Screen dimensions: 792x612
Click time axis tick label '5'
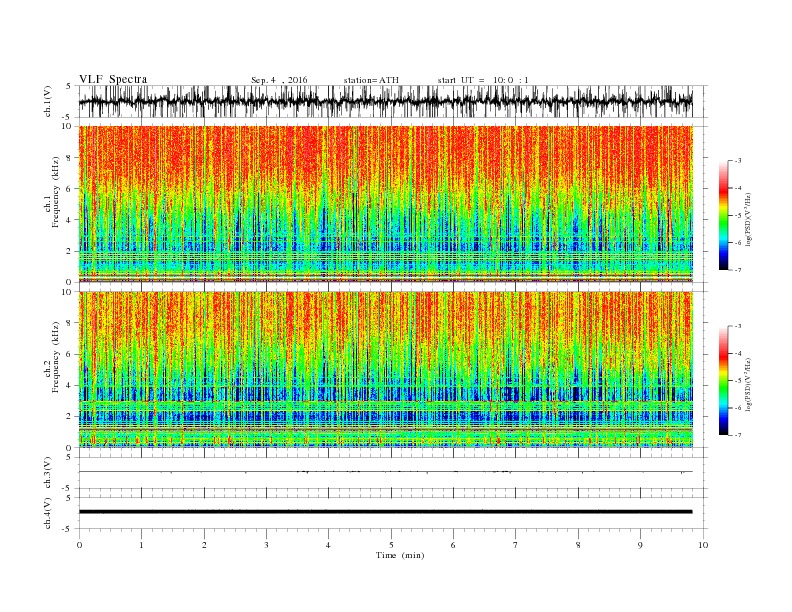[391, 545]
